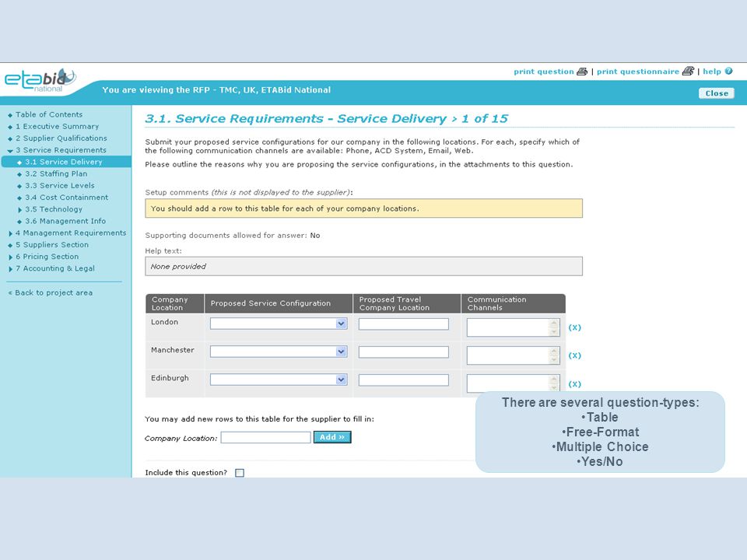
Task: Expand the 4 Management Requirements section
Action: (10, 233)
